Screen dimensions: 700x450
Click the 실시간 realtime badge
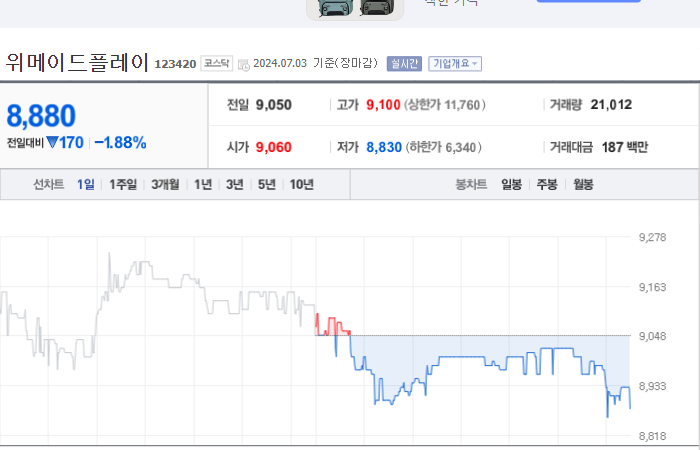[404, 64]
